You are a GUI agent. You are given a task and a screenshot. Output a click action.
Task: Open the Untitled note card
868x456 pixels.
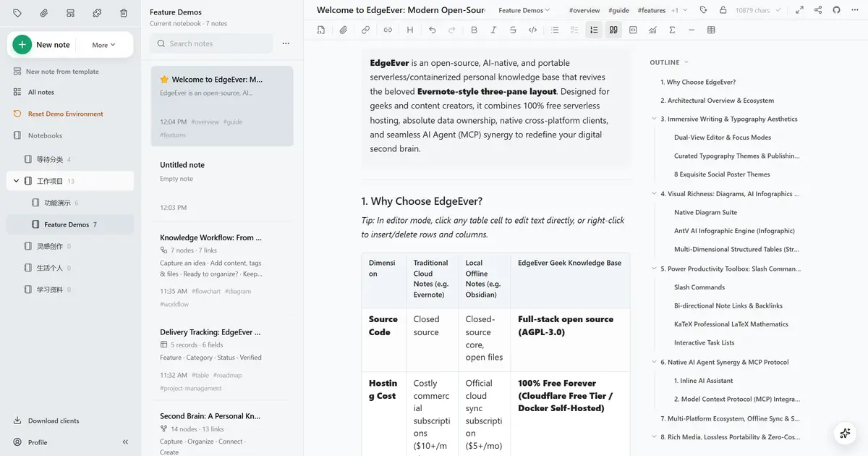[222, 186]
